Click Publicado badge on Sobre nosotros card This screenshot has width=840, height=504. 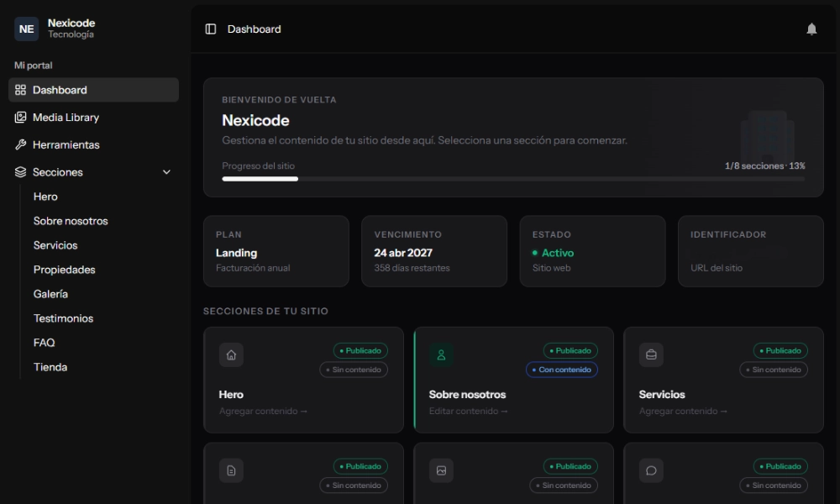pyautogui.click(x=570, y=351)
